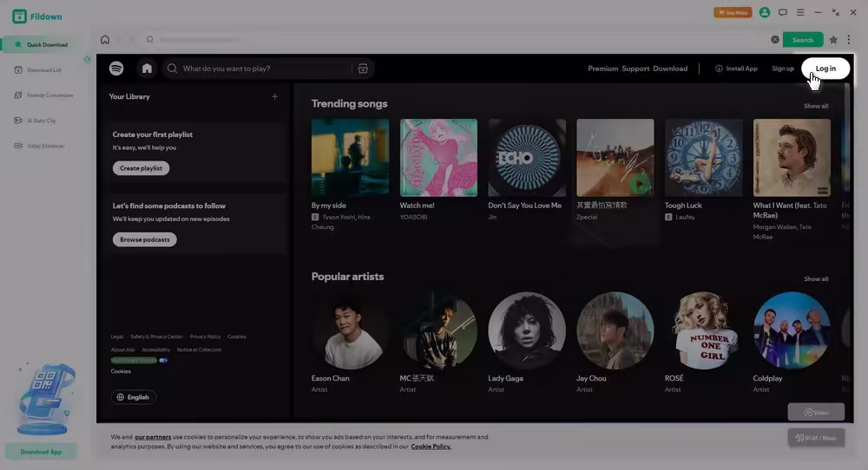
Task: Click the Fildown browser home icon
Action: [x=105, y=40]
